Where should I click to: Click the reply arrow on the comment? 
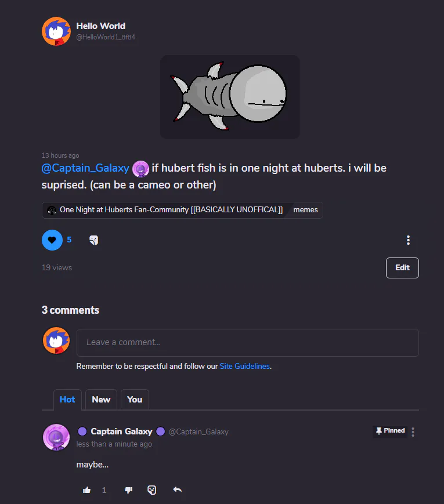(177, 490)
